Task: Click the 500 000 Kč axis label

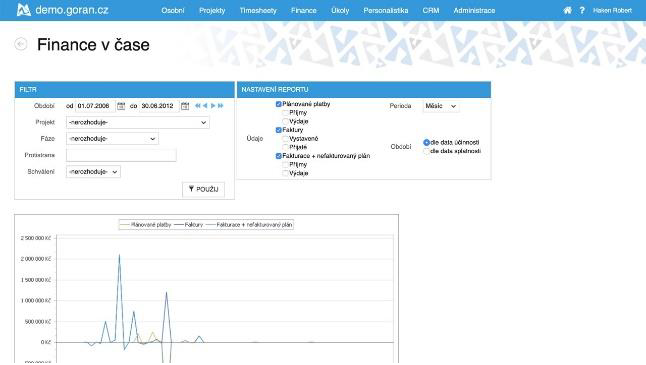Action: (38, 322)
